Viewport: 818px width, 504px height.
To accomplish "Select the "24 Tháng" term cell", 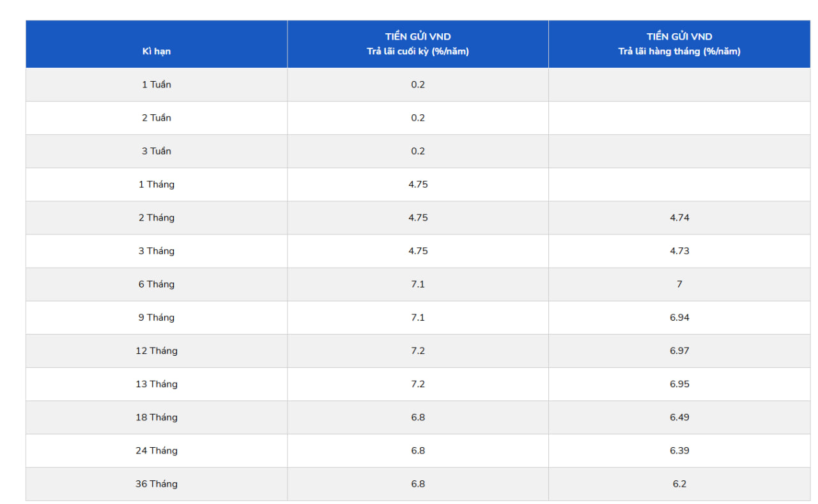I will [157, 450].
